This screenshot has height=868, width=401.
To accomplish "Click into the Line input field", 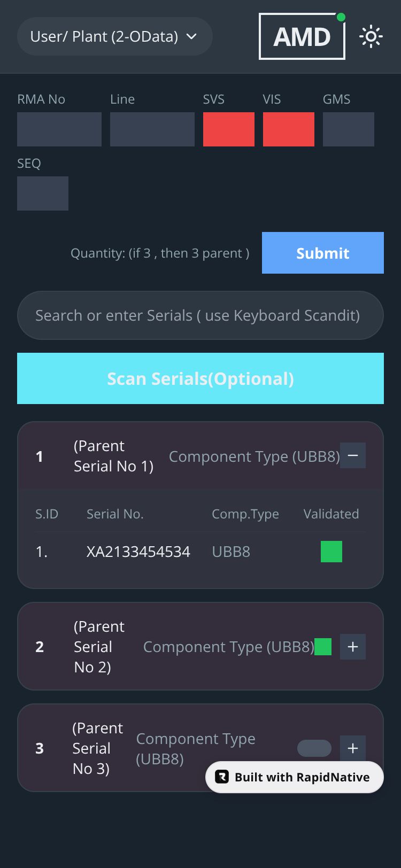I will (152, 129).
